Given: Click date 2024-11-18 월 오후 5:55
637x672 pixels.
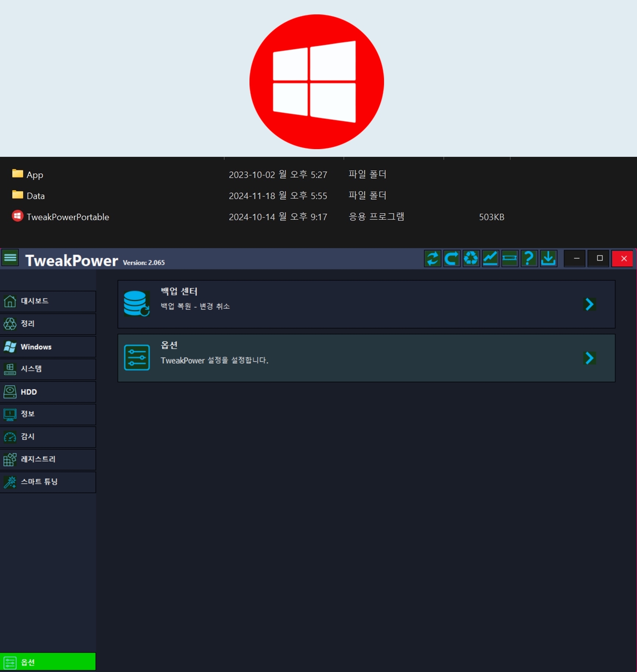Looking at the screenshot, I should point(278,195).
